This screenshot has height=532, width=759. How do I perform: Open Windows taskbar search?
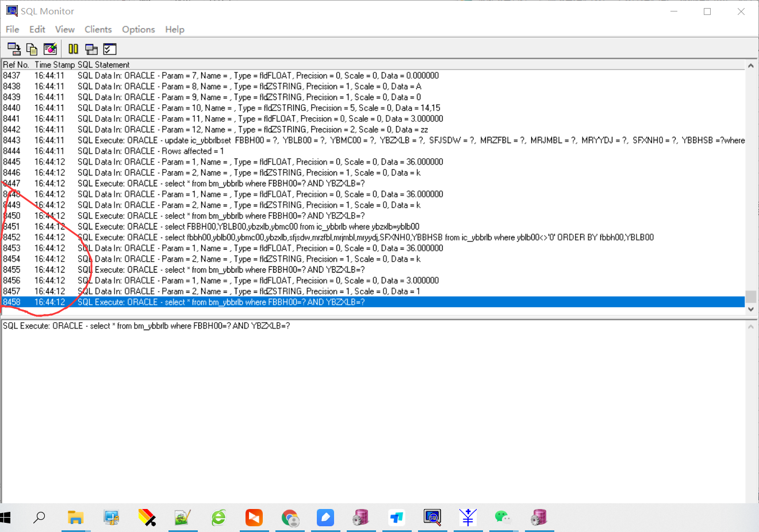39,518
